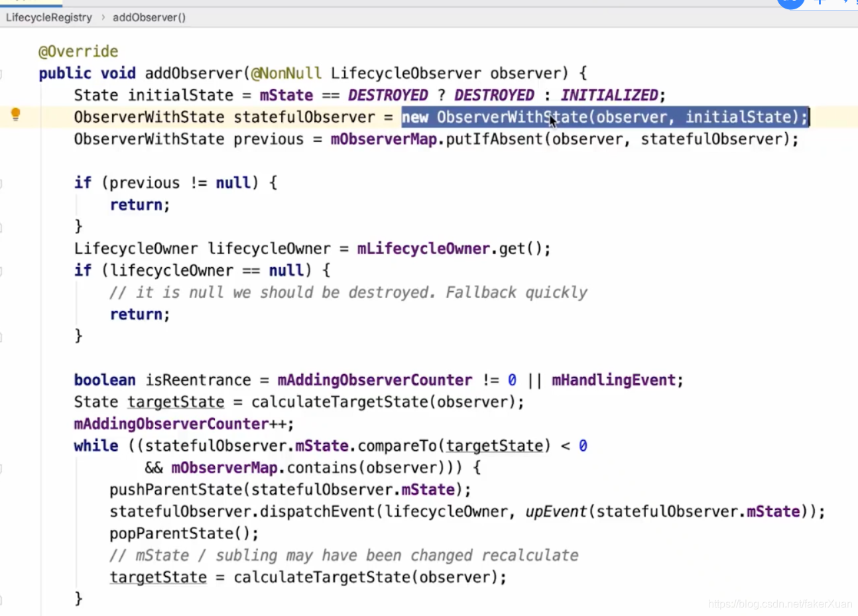Click the statefulObserver variable declaration
Screen dimensions: 858x616
pyautogui.click(x=304, y=117)
